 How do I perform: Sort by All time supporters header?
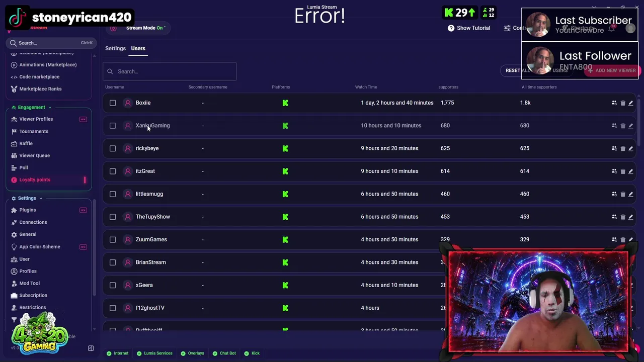pyautogui.click(x=539, y=87)
